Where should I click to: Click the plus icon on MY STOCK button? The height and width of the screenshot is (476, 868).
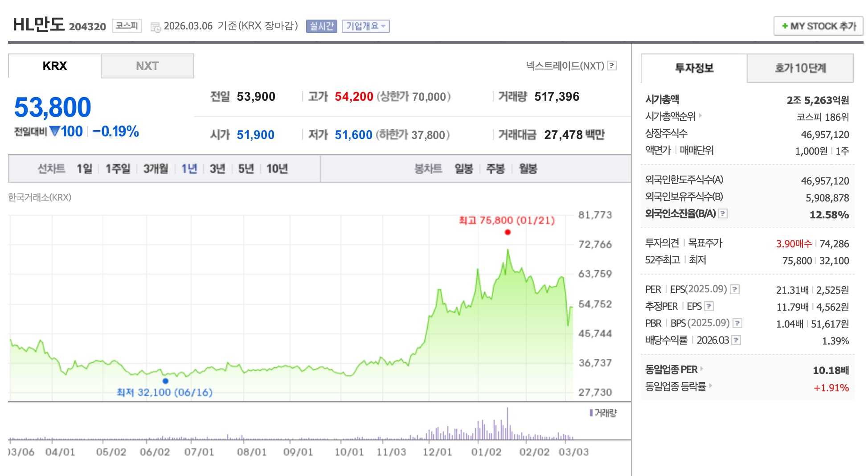785,26
